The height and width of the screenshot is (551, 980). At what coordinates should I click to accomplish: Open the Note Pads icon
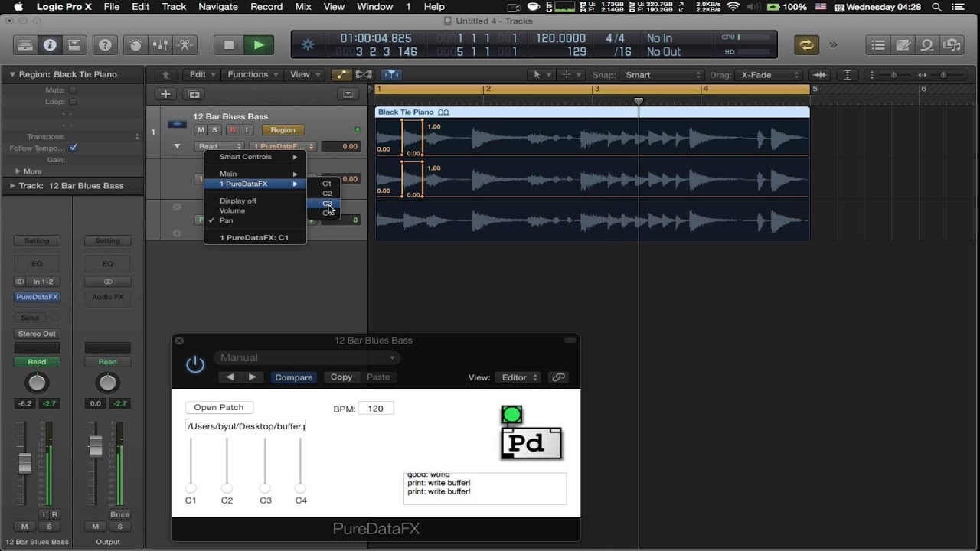click(903, 44)
